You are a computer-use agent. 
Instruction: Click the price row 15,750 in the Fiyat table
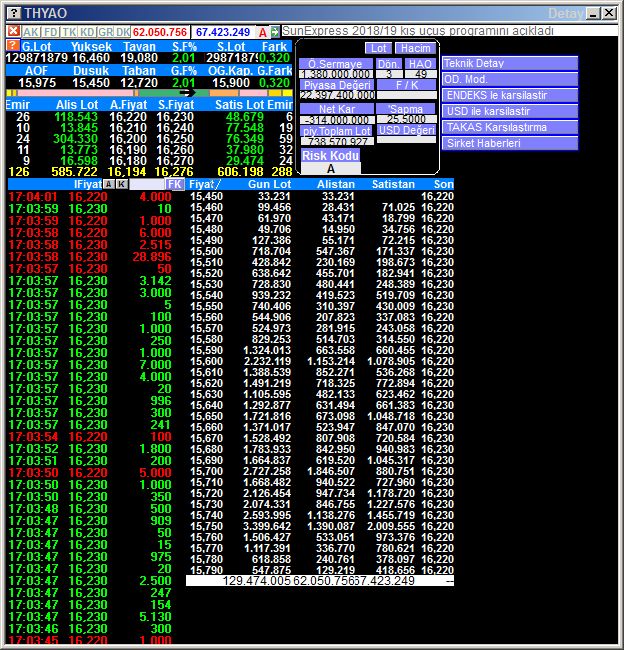322,526
